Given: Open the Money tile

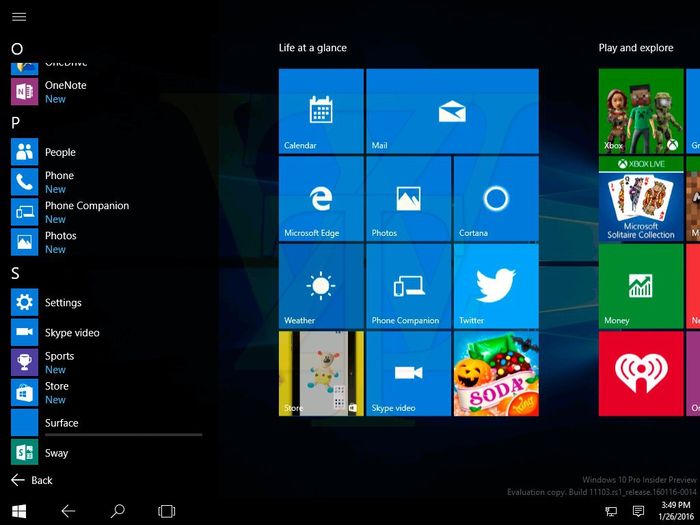Looking at the screenshot, I should (x=640, y=287).
